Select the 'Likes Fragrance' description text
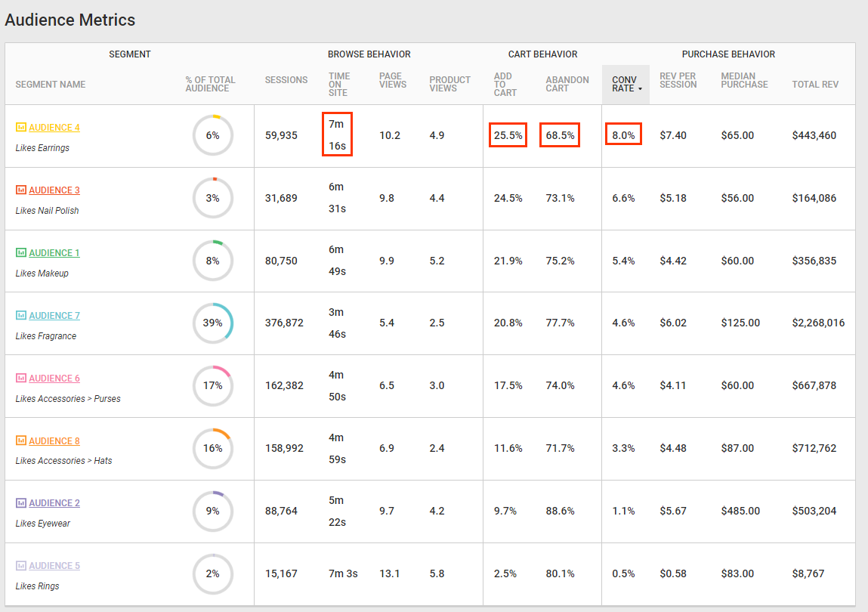The height and width of the screenshot is (612, 868). click(x=46, y=335)
